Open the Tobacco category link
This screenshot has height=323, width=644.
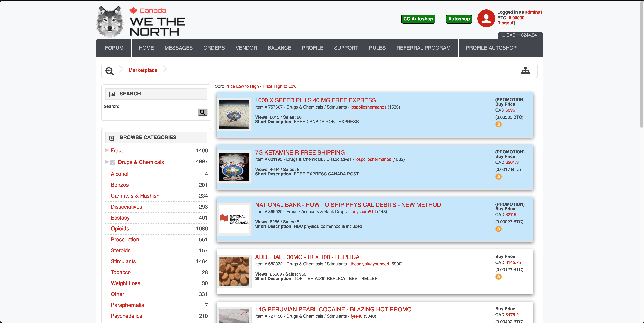(120, 272)
